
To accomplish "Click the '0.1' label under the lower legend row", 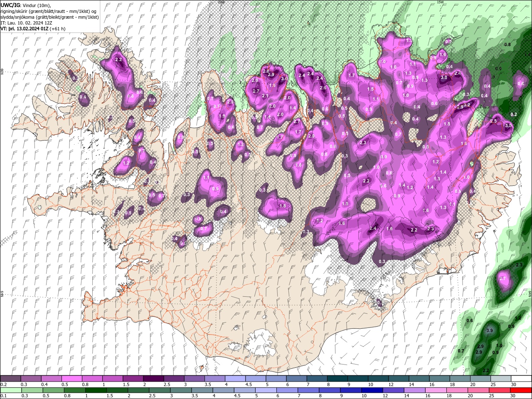I will coord(3,396).
